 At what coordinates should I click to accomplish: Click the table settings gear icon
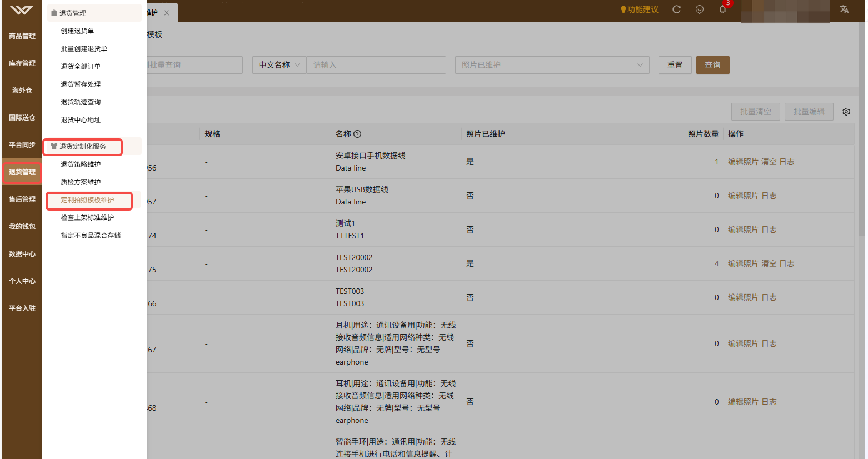846,112
